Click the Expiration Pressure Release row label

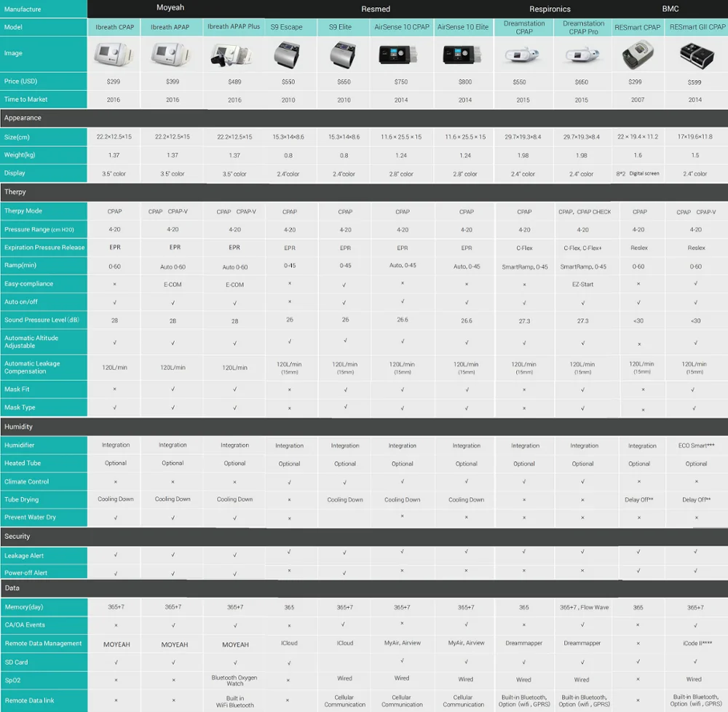click(x=44, y=248)
